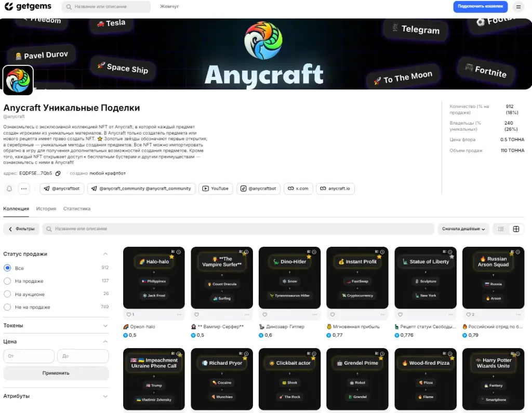Screen dimensions: 532x413
Task: Like the Vampire Surfer NFT card
Action: 196,315
